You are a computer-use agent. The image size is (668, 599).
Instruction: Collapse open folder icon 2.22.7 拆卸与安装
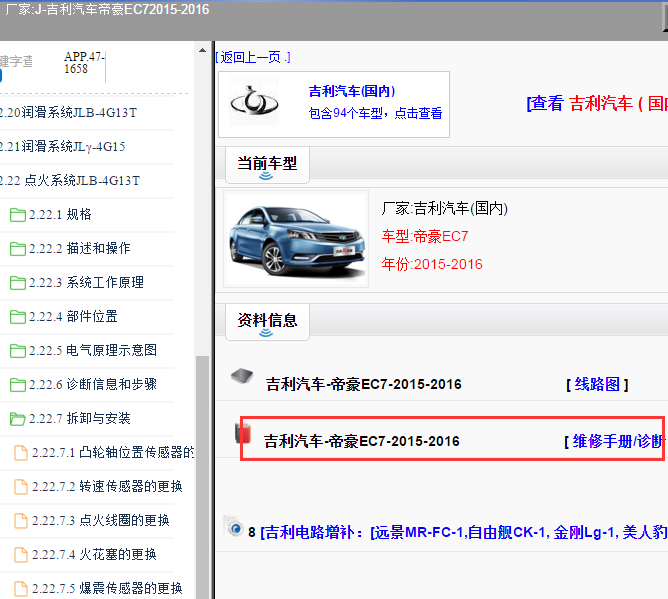click(x=17, y=419)
